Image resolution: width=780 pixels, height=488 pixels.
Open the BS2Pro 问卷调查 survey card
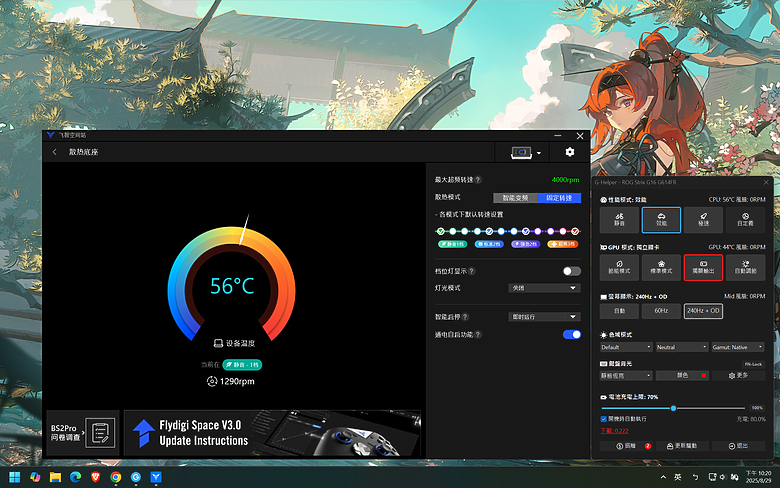[83, 433]
